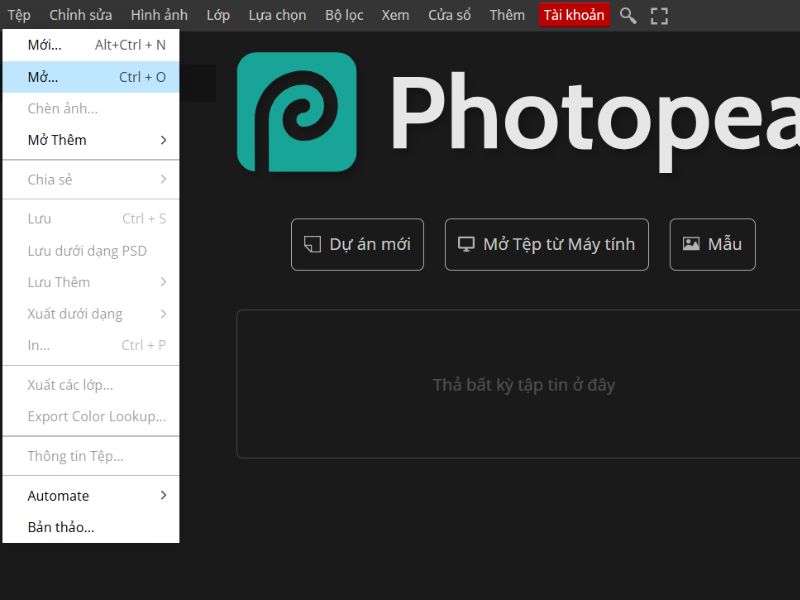This screenshot has width=800, height=600.
Task: Open the Chỉnh sửa menu
Action: coord(81,15)
